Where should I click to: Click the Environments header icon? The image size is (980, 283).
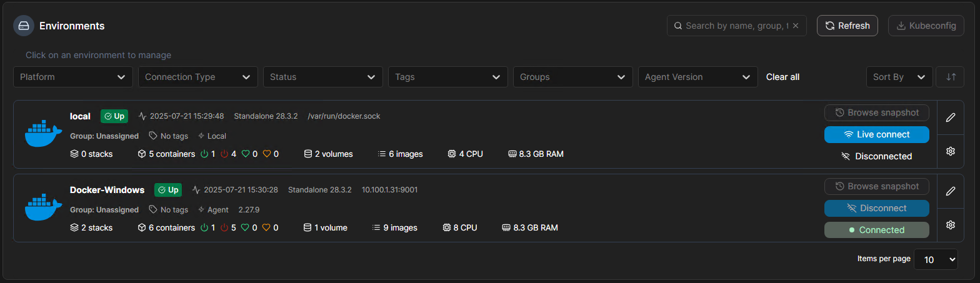point(24,26)
